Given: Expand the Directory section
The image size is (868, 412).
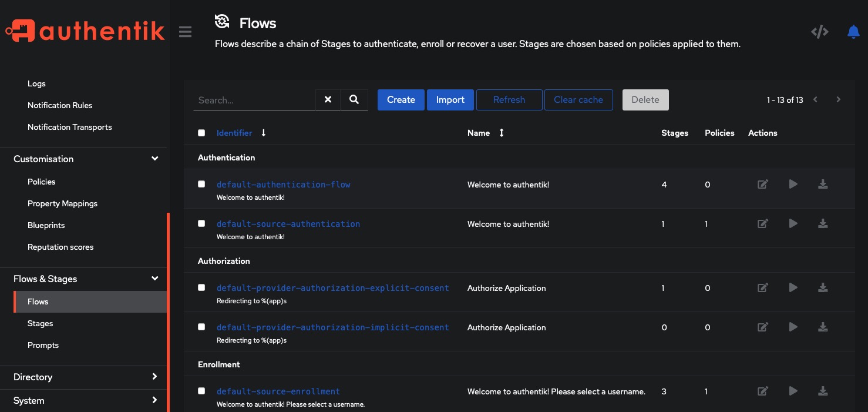Looking at the screenshot, I should (x=154, y=377).
